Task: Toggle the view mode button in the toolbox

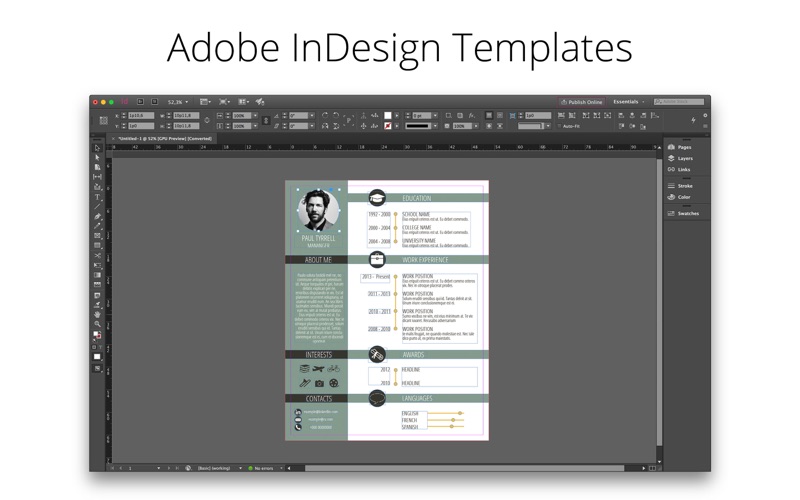Action: [97, 368]
